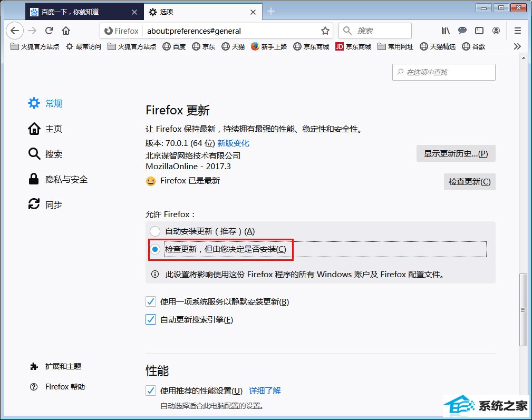
Task: Open first 火狐官方站点 bookmark folder
Action: click(x=35, y=46)
